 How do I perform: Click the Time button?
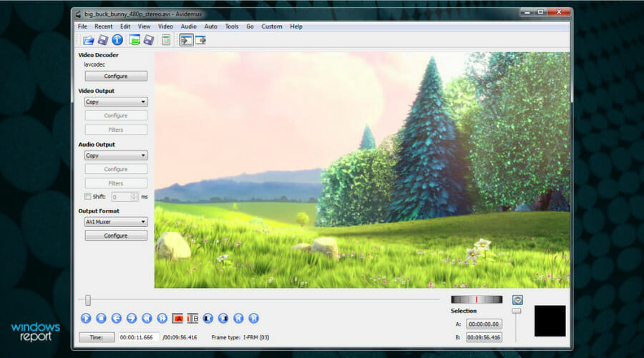pyautogui.click(x=97, y=337)
